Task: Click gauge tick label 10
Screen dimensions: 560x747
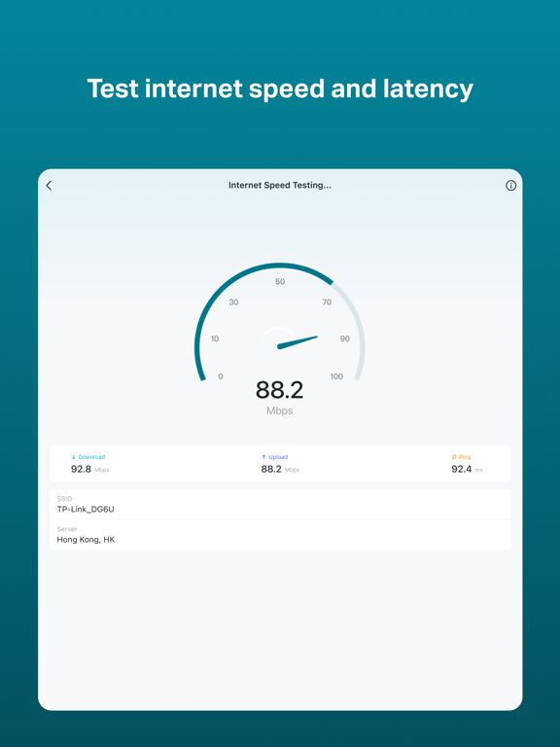Action: click(x=215, y=338)
